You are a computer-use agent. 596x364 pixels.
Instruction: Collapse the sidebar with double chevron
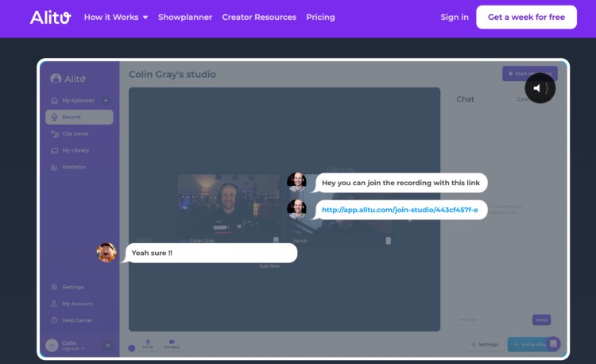pyautogui.click(x=108, y=345)
